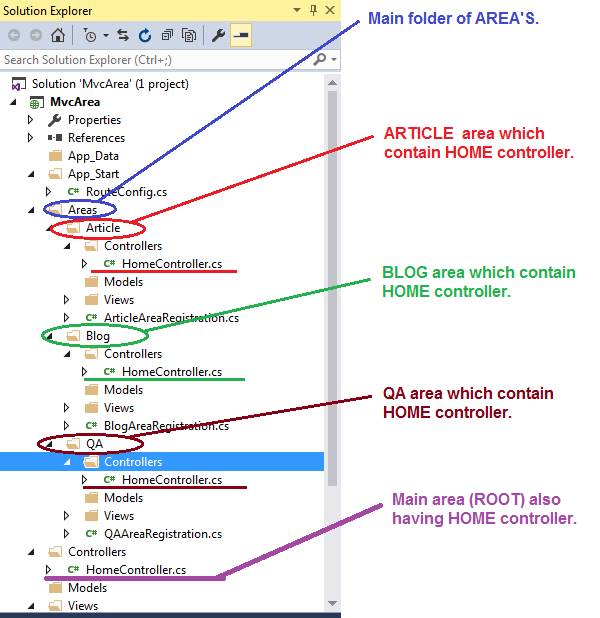Viewport: 600px width, 618px height.
Task: Select the MvcArea project node
Action: [75, 102]
